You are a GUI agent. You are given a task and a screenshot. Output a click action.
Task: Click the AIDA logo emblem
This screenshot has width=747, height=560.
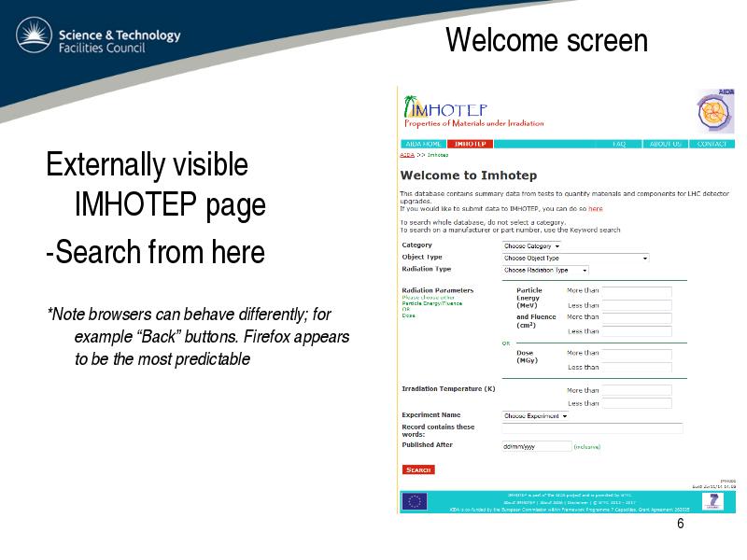[x=714, y=113]
